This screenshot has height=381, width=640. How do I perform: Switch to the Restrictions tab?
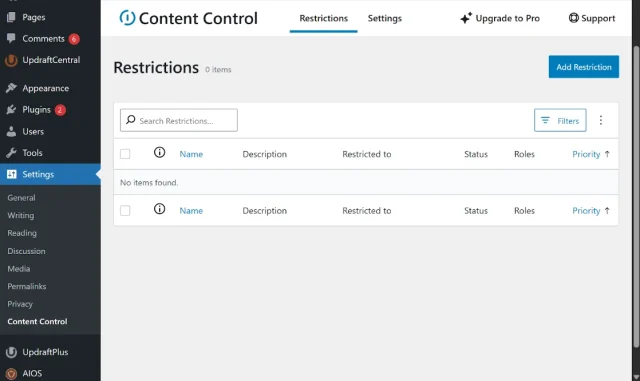click(324, 18)
